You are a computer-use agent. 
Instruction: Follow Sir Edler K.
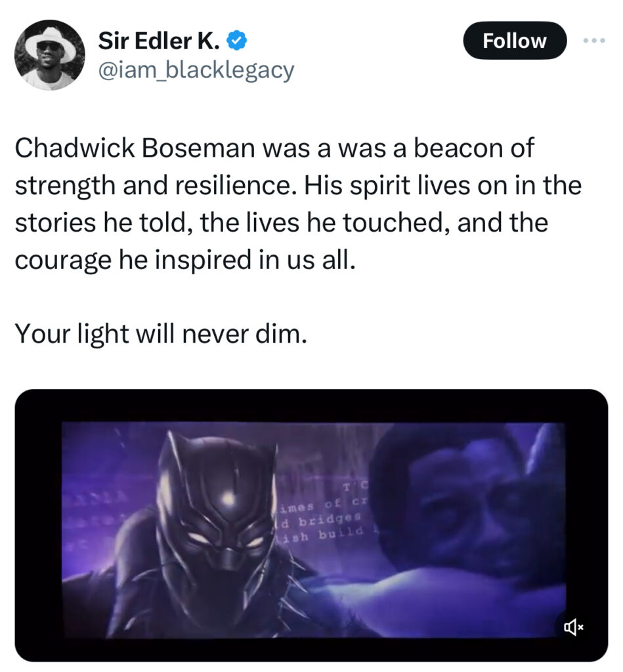click(515, 41)
